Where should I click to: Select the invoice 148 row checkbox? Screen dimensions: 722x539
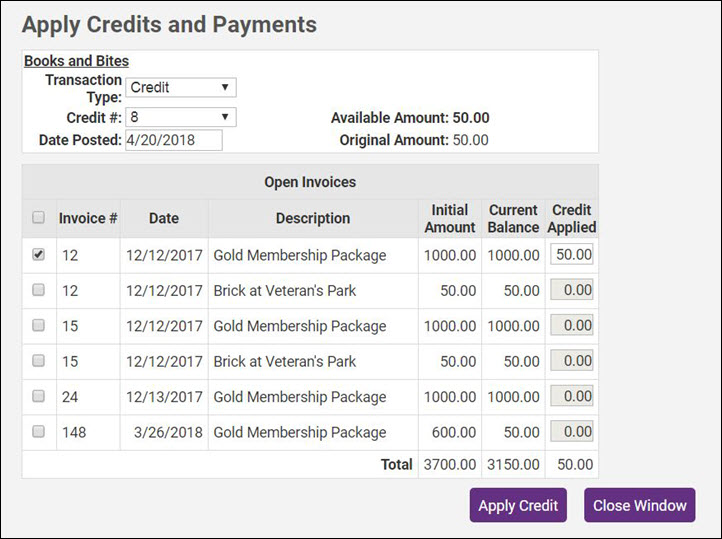click(38, 432)
